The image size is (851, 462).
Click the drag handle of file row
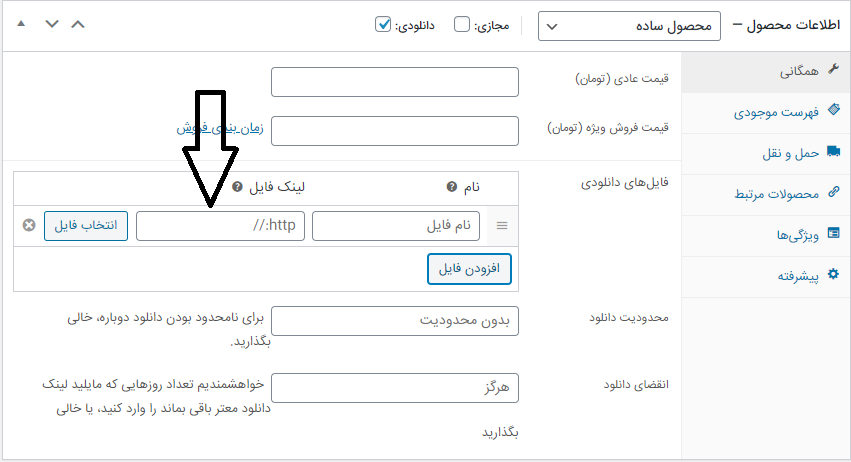coord(502,225)
